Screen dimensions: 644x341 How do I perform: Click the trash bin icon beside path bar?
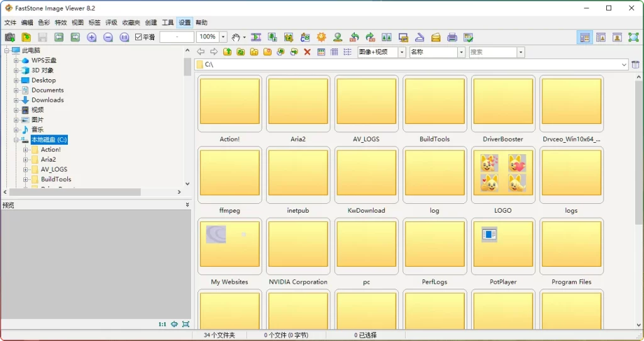click(x=635, y=65)
